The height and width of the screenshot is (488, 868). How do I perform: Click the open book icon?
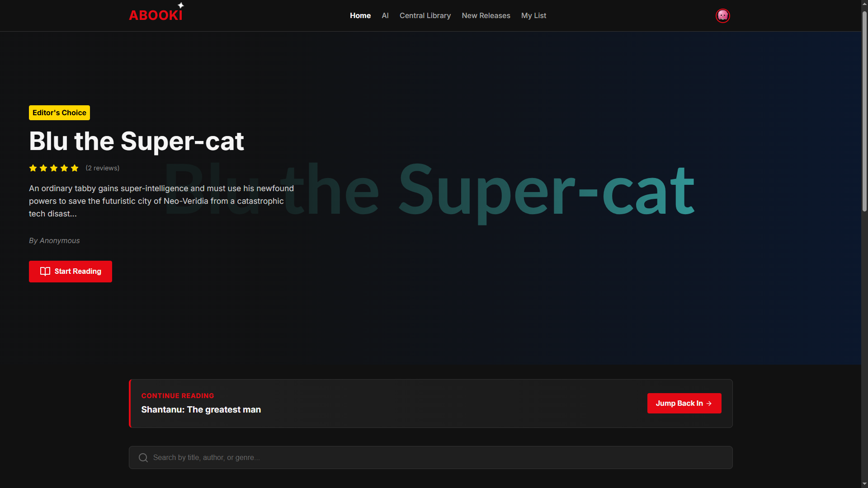click(x=45, y=272)
